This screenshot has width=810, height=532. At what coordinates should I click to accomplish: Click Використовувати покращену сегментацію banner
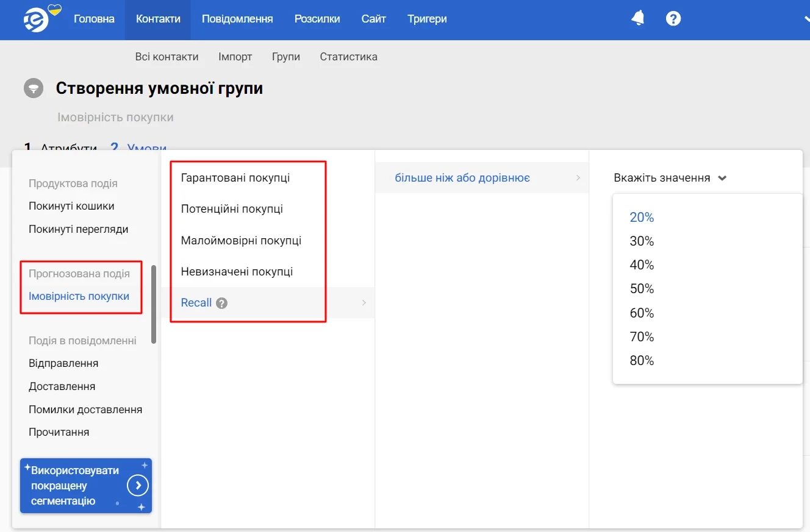click(x=86, y=486)
